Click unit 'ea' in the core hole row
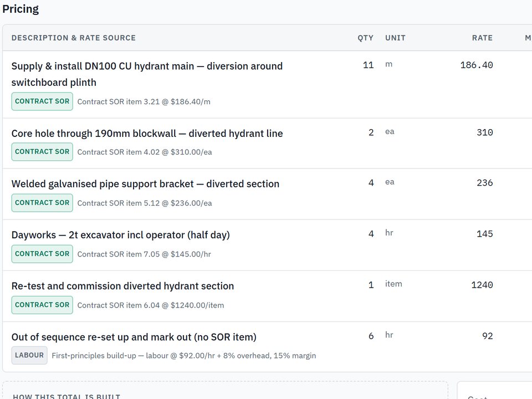 tap(390, 132)
